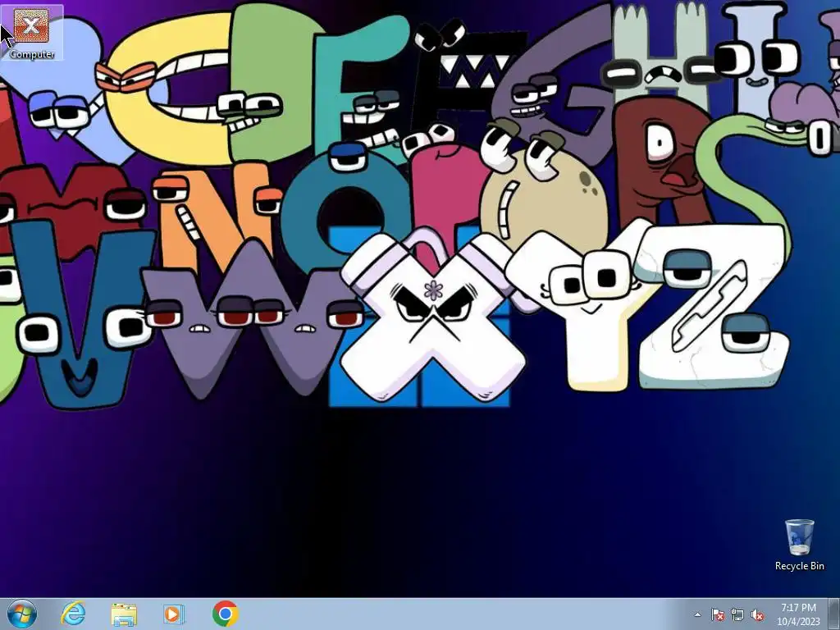This screenshot has width=840, height=630.
Task: Launch Windows Media Player from the taskbar
Action: [x=174, y=614]
